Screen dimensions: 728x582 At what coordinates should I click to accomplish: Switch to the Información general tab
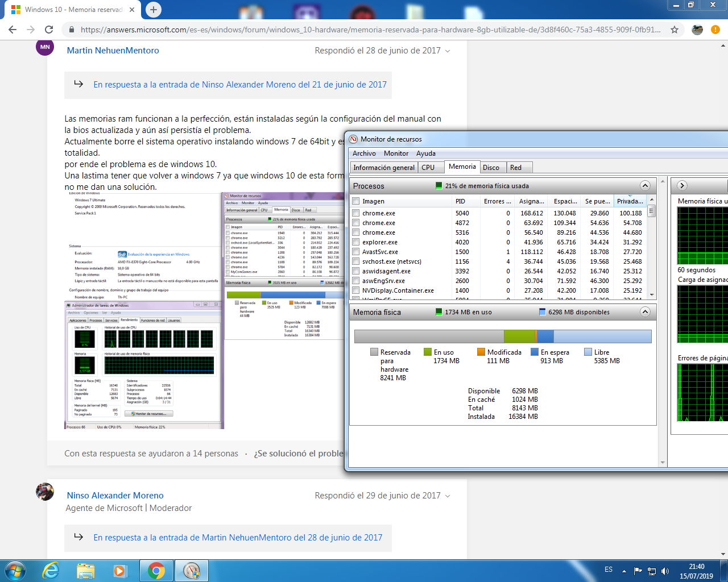pyautogui.click(x=384, y=168)
